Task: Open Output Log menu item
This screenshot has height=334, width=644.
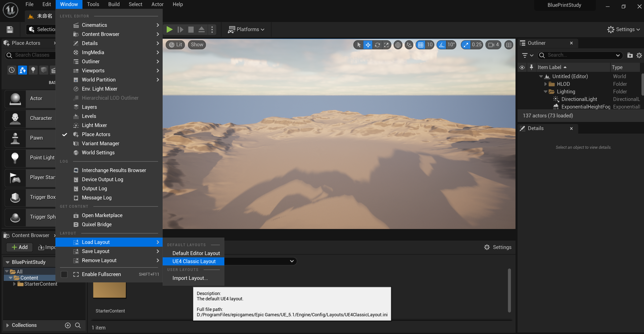Action: [x=109, y=189]
